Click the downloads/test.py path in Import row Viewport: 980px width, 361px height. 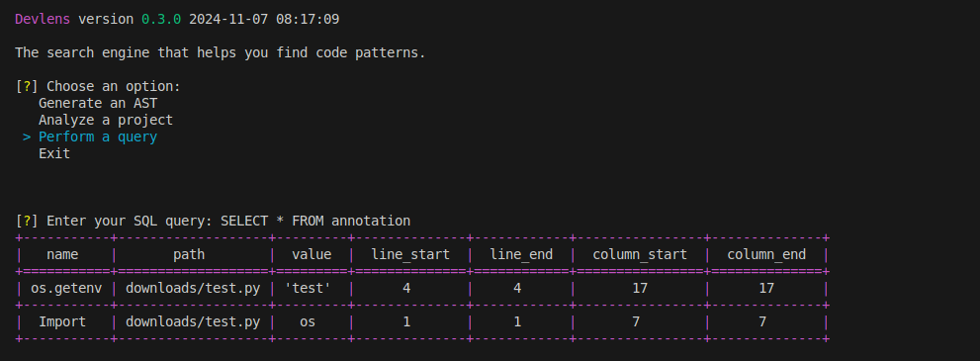point(193,322)
